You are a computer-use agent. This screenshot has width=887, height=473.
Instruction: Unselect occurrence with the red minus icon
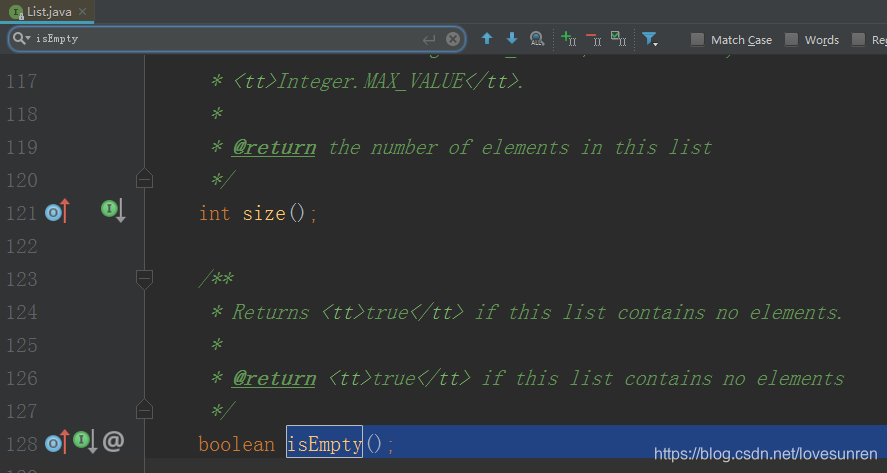coord(593,38)
